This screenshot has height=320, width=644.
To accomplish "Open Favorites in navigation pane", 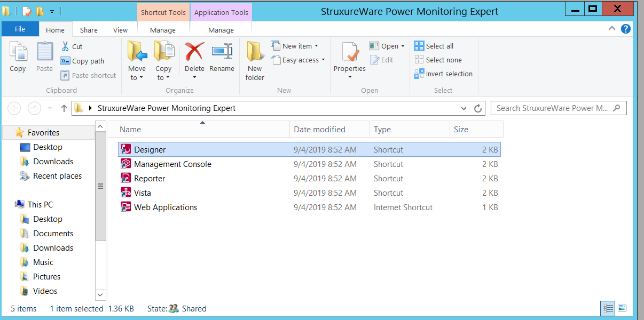I will 44,133.
